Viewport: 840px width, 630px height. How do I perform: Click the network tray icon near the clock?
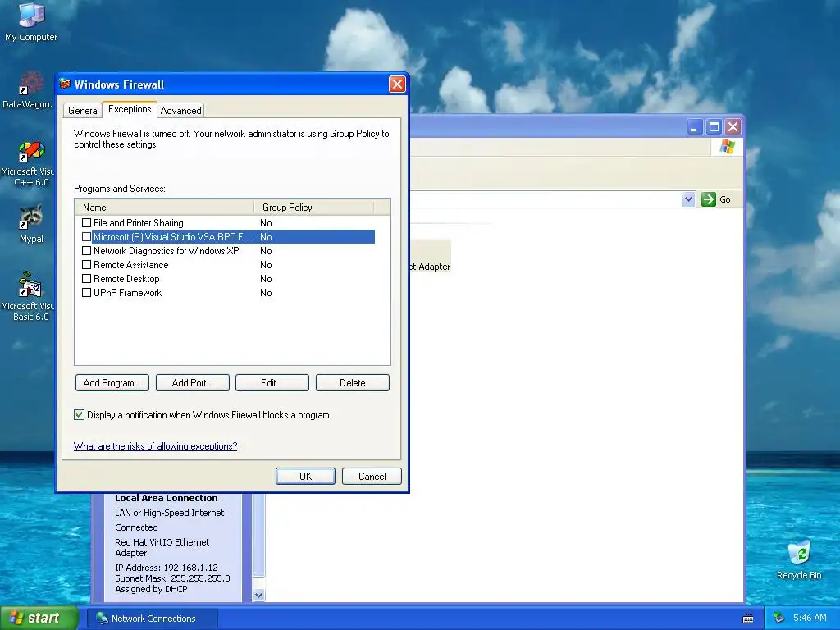coord(779,618)
